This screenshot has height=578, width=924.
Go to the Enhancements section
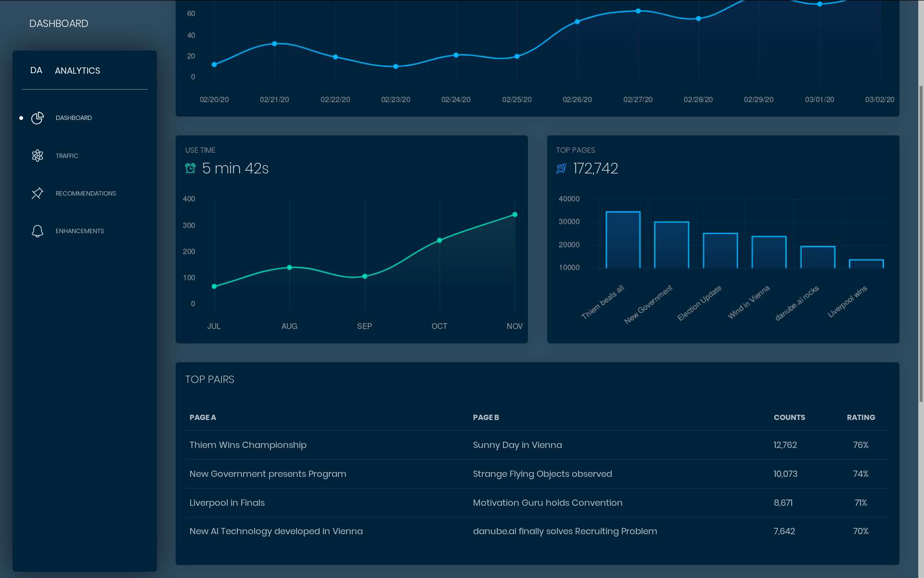click(80, 231)
